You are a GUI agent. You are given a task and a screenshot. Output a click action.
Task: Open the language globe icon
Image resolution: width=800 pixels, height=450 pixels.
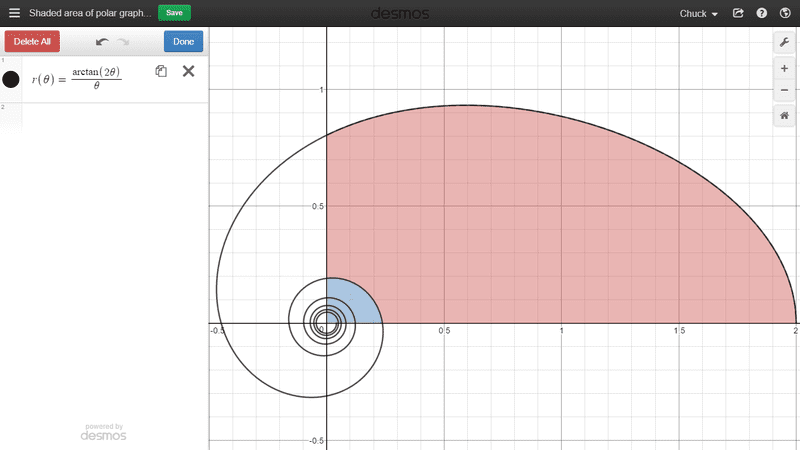coord(785,14)
